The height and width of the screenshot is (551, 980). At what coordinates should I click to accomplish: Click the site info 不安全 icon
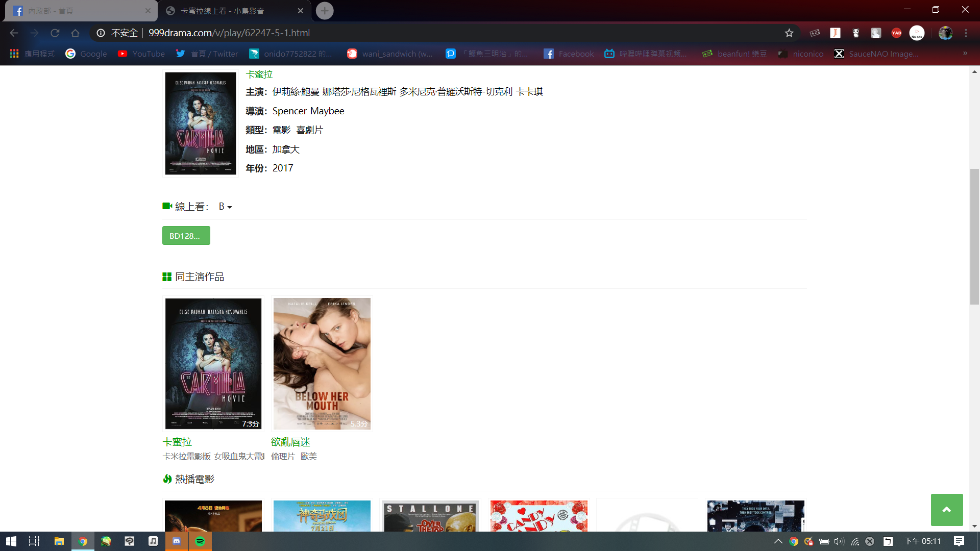pos(101,33)
